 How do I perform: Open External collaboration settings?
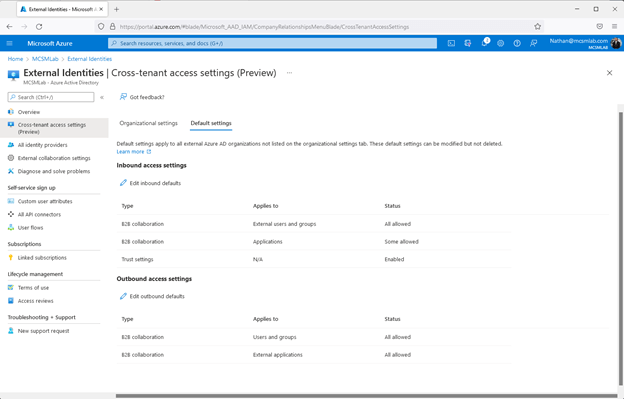(x=54, y=158)
